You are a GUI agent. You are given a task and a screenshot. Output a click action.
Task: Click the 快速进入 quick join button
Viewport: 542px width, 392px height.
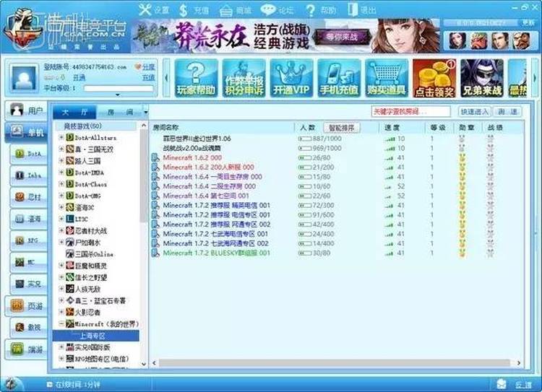pos(474,112)
